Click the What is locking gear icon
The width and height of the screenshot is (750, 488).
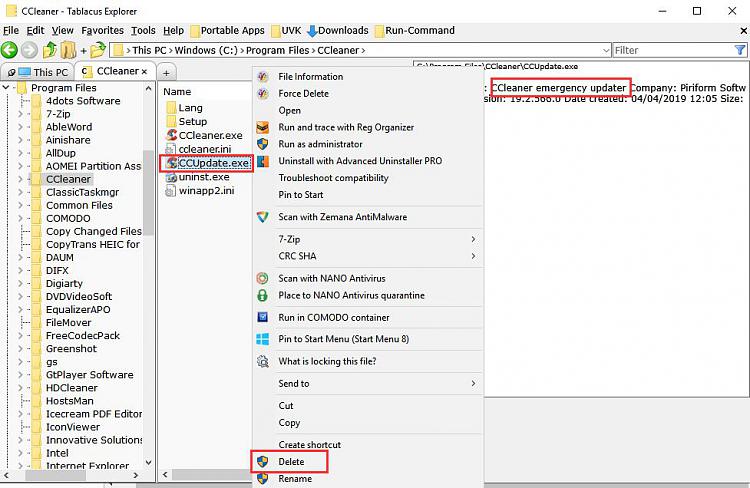coord(263,361)
